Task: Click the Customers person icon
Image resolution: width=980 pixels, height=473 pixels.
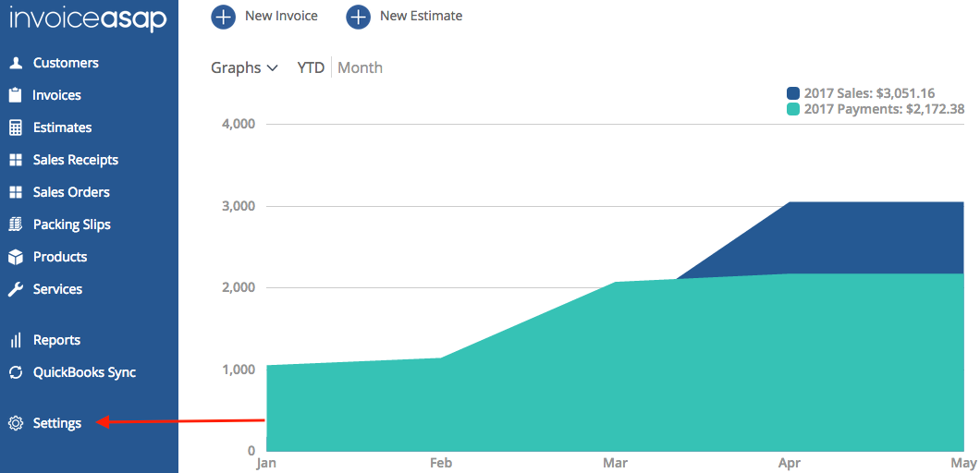Action: 15,63
